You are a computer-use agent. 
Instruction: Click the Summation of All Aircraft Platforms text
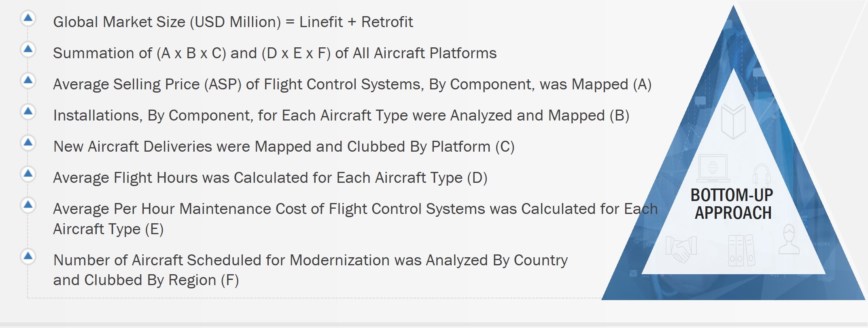(274, 53)
